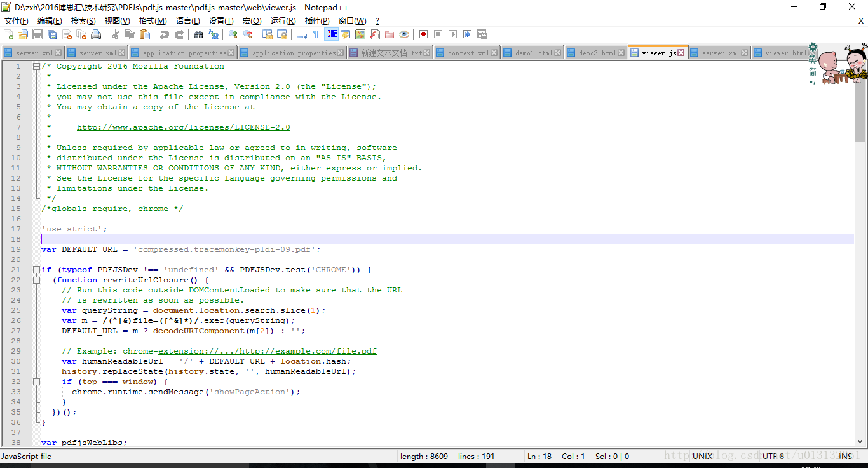Close the viewer.js tab with its X
868x468 pixels.
[x=681, y=53]
